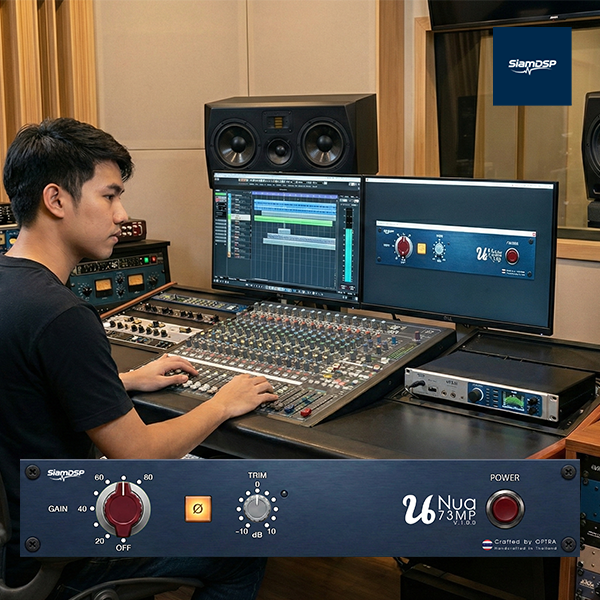The image size is (600, 600).
Task: Select the OFF position on the GAIN dial
Action: point(122,548)
